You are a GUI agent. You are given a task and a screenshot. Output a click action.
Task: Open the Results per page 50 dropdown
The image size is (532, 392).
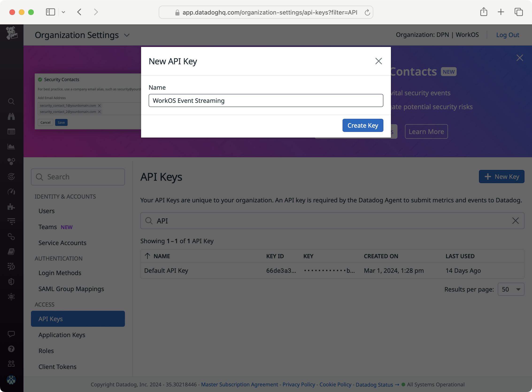tap(511, 289)
